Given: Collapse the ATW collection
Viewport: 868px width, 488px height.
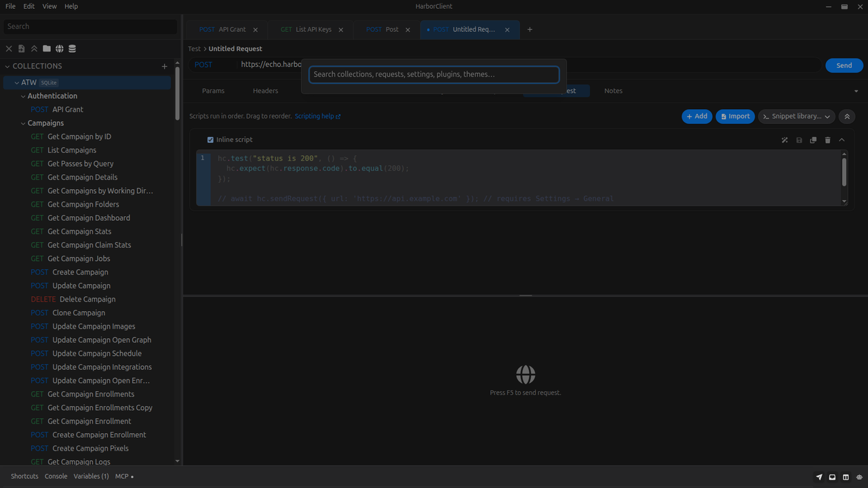Looking at the screenshot, I should 17,83.
